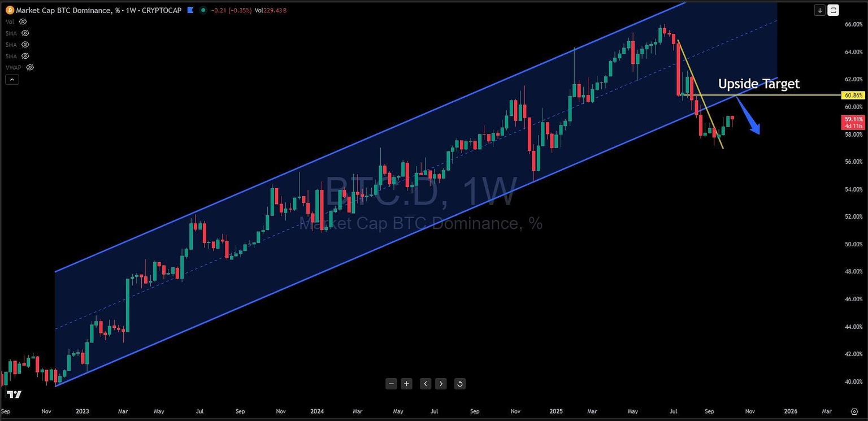The width and height of the screenshot is (868, 421).
Task: Click the -0.21 (-0.35%) change value
Action: [230, 10]
